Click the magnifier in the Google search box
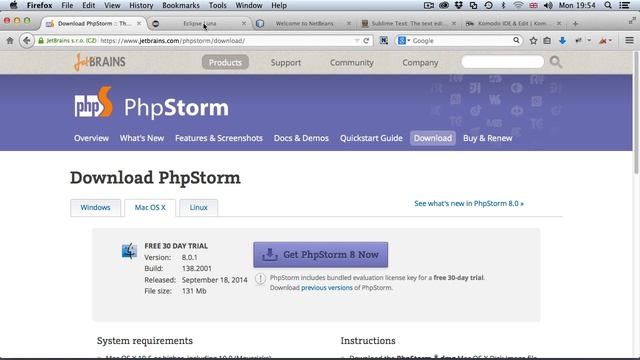Screen dimensions: 640x360 point(516,40)
